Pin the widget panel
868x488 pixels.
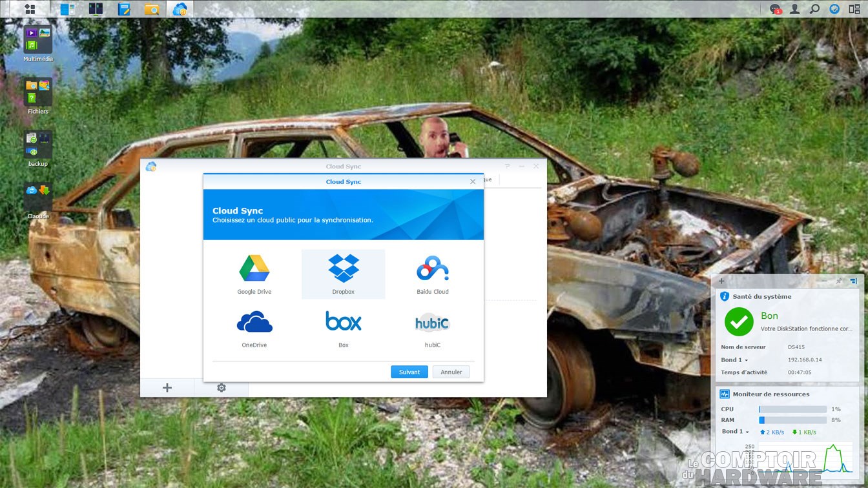838,281
